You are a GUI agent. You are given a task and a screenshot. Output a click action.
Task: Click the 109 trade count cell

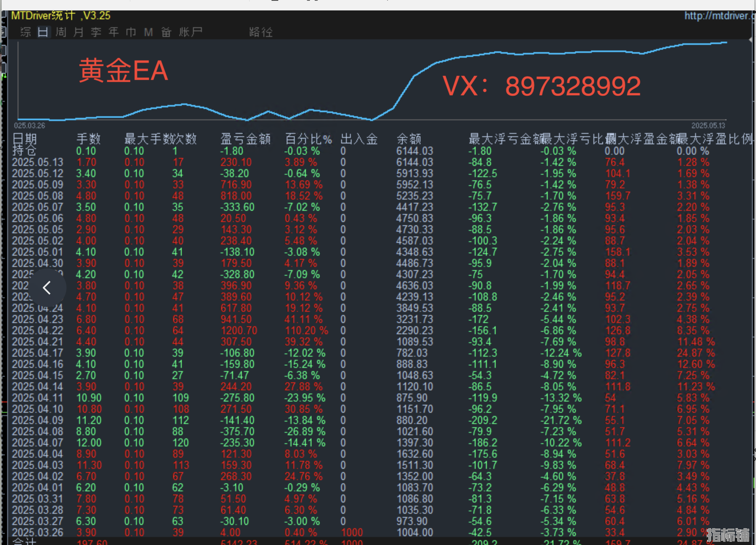(x=181, y=398)
